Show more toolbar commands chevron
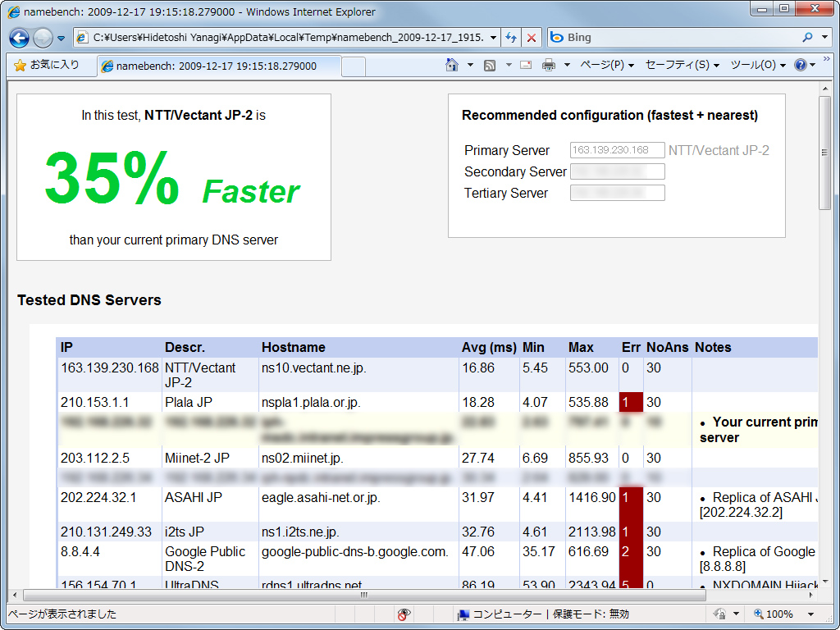Viewport: 840px width, 630px height. click(827, 59)
